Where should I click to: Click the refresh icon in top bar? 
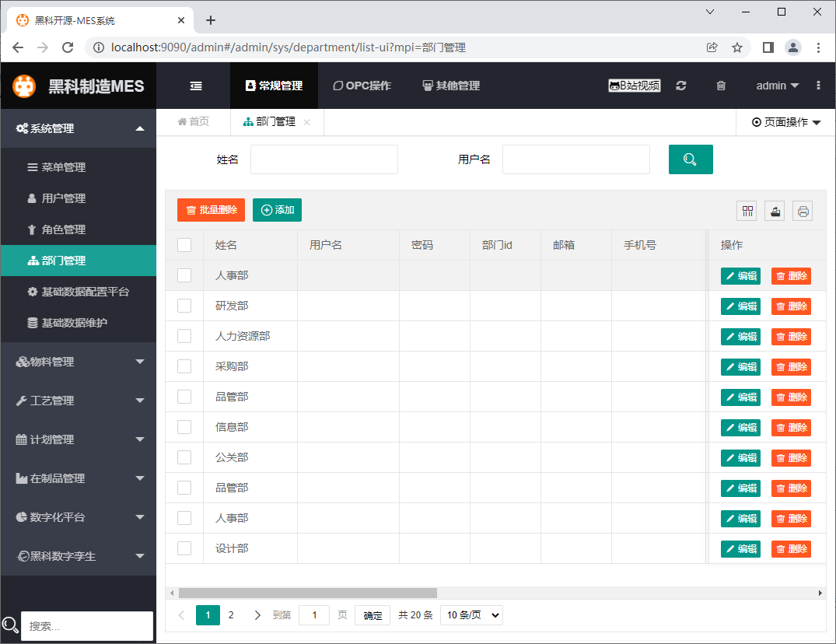click(x=680, y=86)
